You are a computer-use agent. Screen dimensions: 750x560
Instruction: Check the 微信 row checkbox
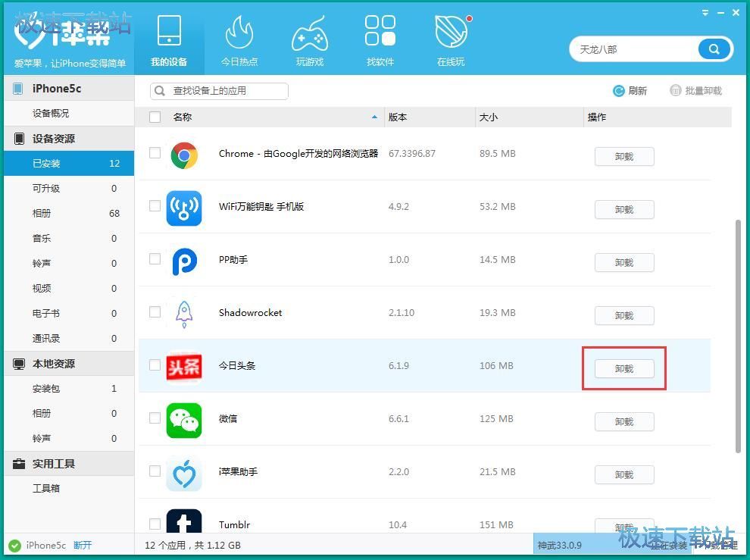pos(155,418)
